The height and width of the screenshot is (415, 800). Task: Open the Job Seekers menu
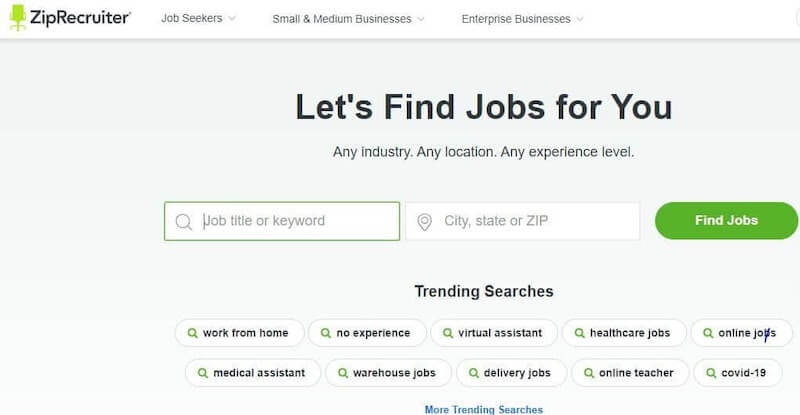point(192,18)
